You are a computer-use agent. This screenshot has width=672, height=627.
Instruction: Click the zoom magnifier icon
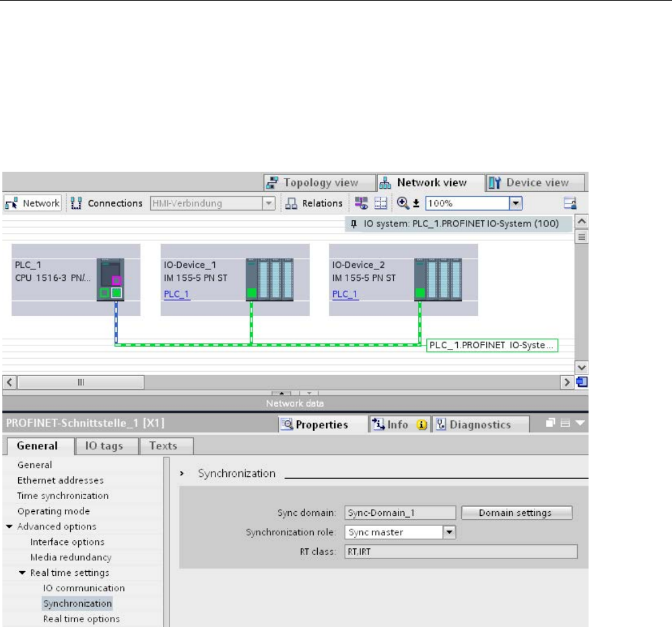coord(403,203)
